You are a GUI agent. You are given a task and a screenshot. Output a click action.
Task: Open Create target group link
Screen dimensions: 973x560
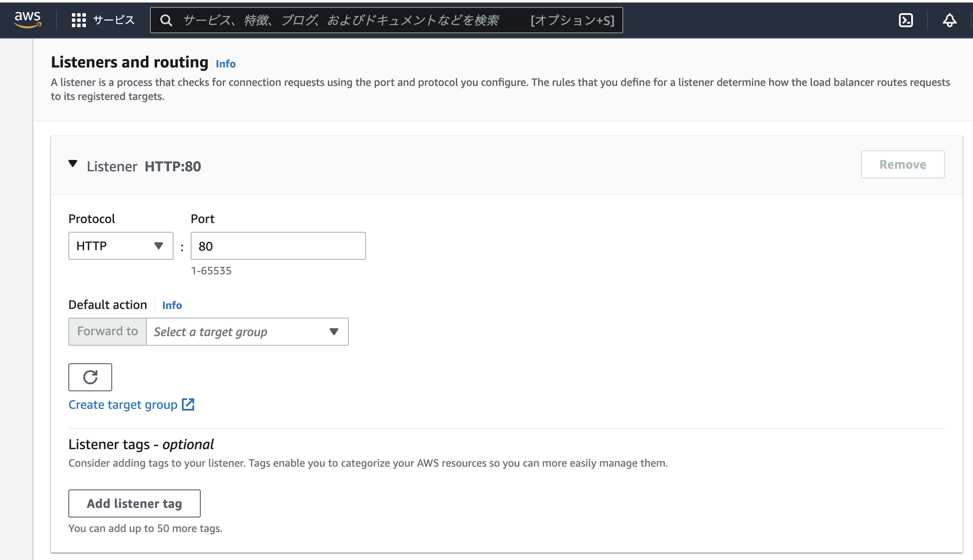(123, 404)
